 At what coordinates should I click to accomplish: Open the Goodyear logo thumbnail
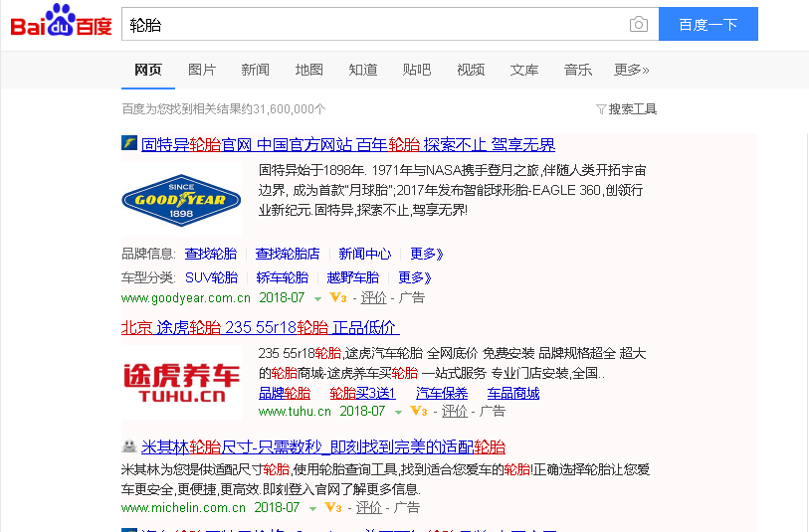(181, 200)
